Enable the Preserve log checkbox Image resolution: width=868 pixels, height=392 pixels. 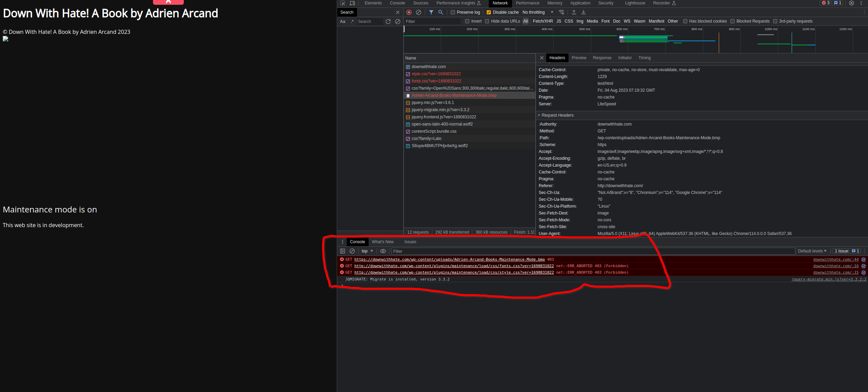453,12
